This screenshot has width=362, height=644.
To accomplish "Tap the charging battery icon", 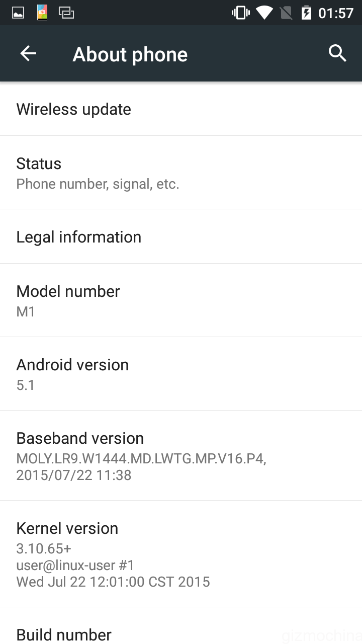I will [306, 13].
